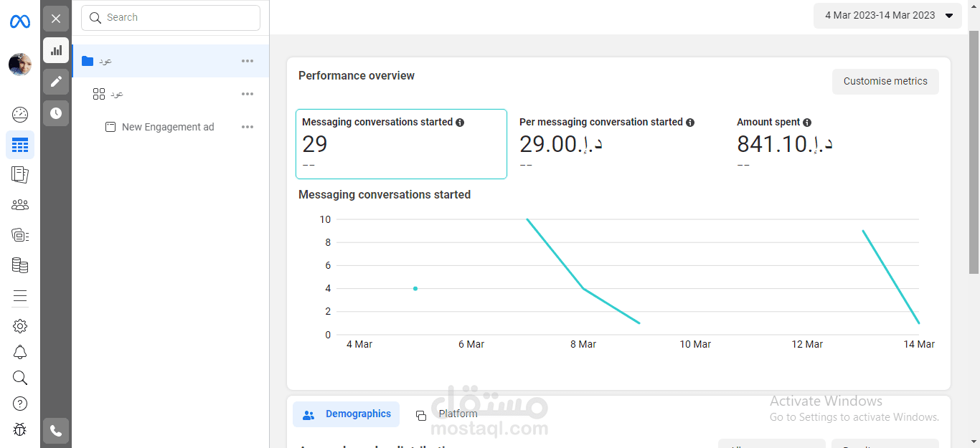Screen dimensions: 980x448
Task: Click the Customise metrics button
Action: pos(885,82)
